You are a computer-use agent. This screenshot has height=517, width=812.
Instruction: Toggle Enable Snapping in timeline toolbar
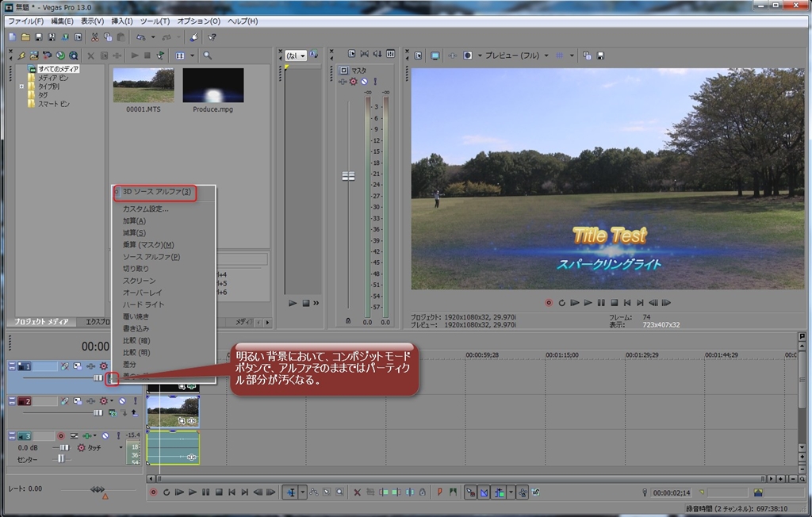(x=470, y=492)
